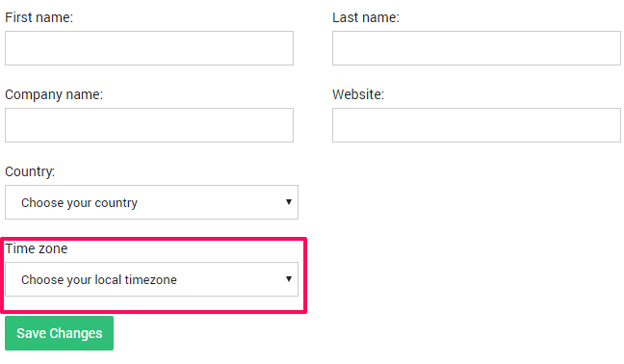
Task: Click the 'First name:' label
Action: pos(39,17)
